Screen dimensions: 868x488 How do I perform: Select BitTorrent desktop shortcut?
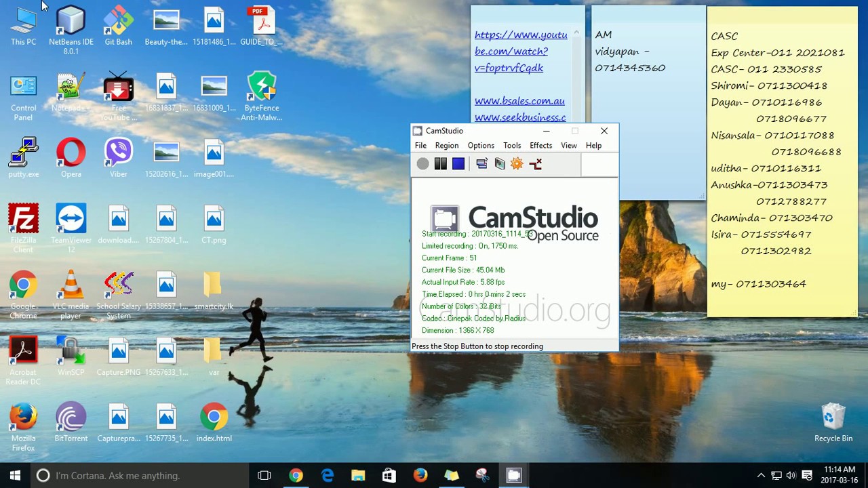tap(71, 423)
